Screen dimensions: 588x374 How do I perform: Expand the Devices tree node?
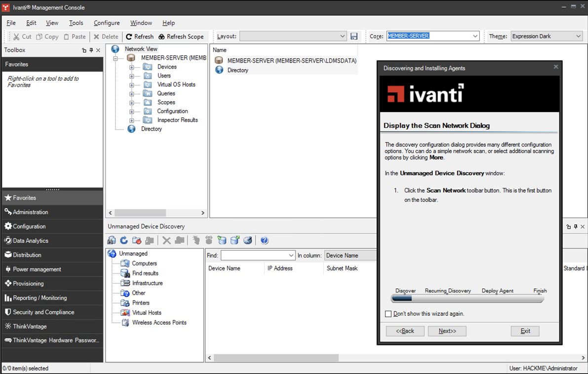132,67
